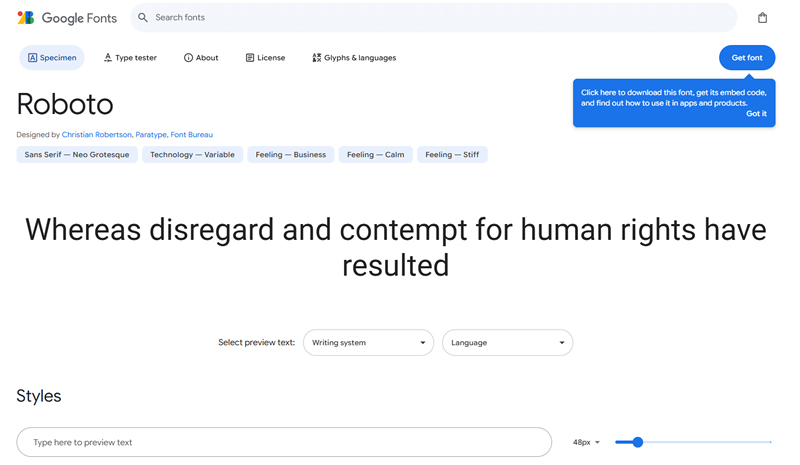
Task: Click the Select preview text label
Action: tap(257, 342)
